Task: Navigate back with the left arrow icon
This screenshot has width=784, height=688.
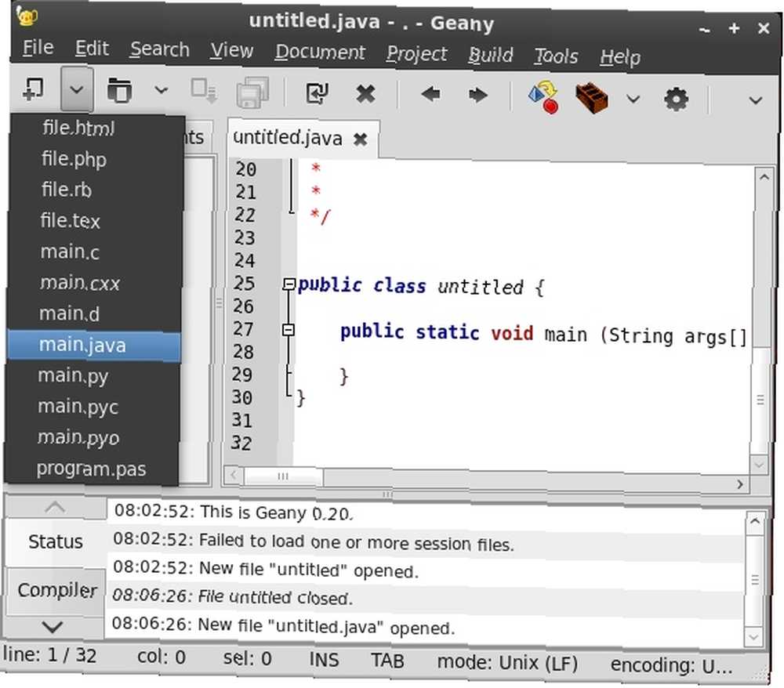Action: 430,94
